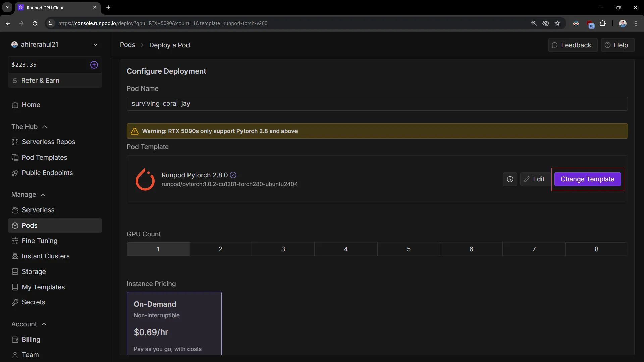Select GPU count 4
This screenshot has height=362, width=644.
click(346, 249)
